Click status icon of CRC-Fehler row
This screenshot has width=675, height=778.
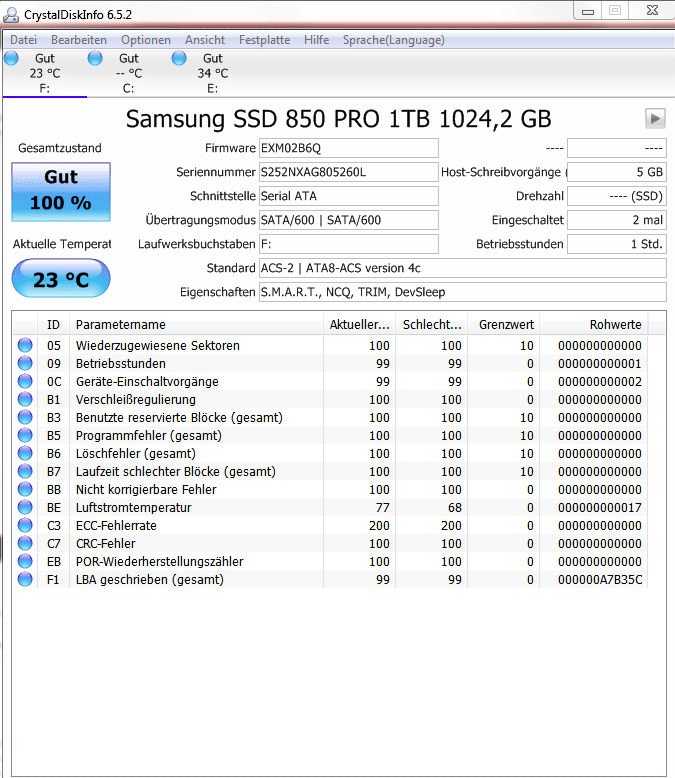(x=25, y=543)
